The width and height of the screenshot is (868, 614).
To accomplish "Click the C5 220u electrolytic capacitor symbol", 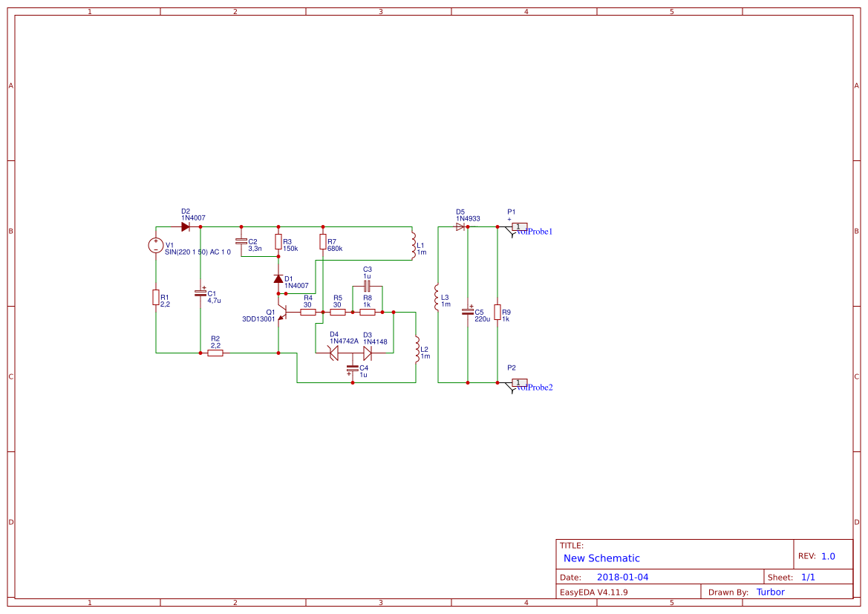I will coord(468,310).
